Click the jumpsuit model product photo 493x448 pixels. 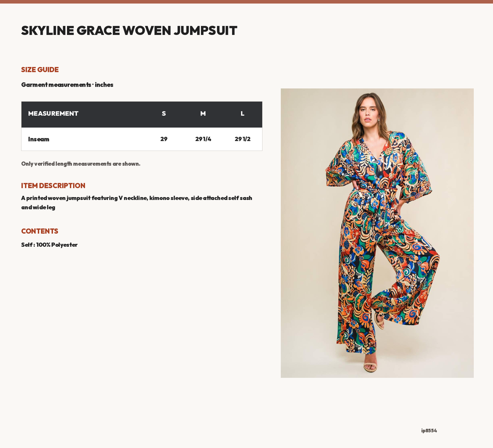[377, 233]
